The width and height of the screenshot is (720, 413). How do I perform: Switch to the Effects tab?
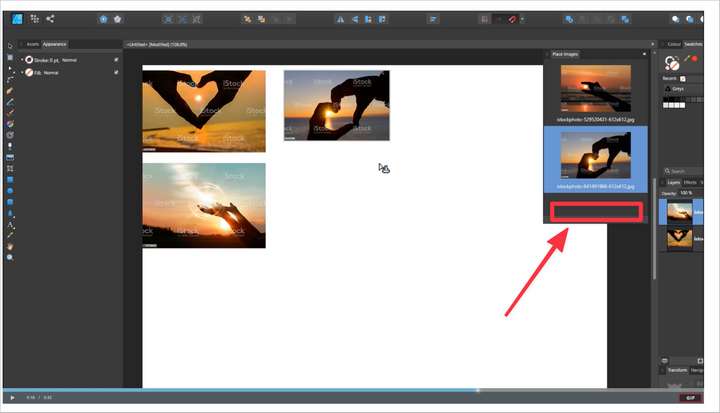pyautogui.click(x=690, y=182)
